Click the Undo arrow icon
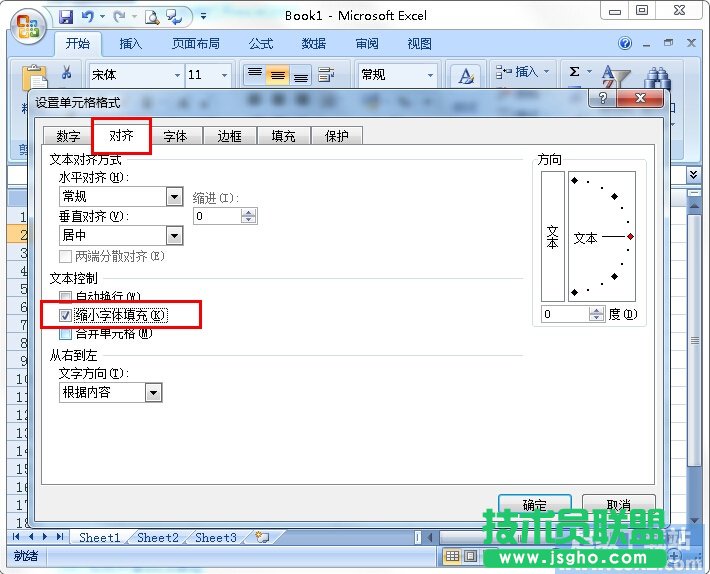 tap(88, 16)
